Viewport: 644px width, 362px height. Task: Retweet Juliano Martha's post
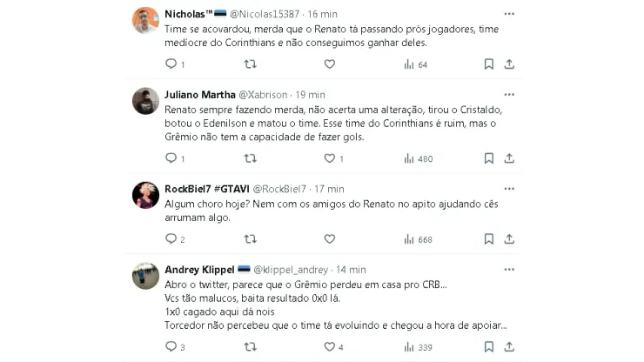click(250, 158)
